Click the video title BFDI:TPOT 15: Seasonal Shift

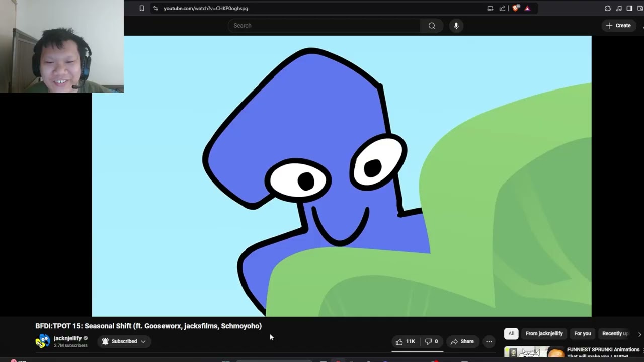click(x=148, y=326)
